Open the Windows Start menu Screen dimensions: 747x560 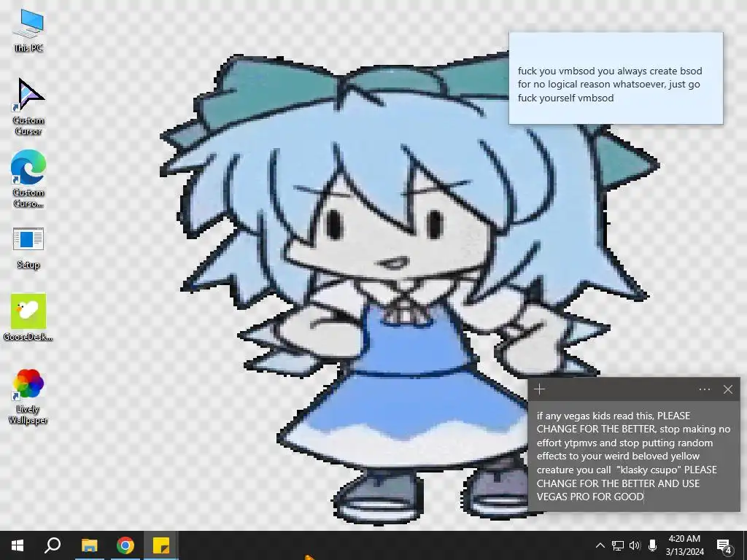(x=18, y=545)
